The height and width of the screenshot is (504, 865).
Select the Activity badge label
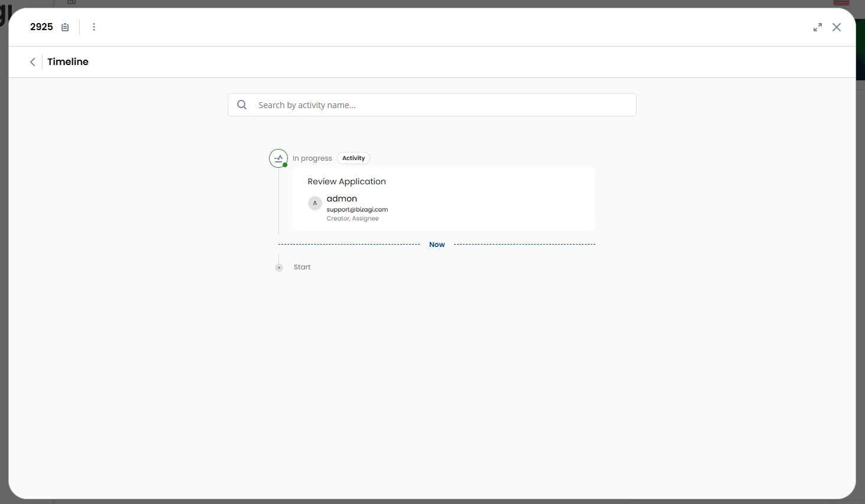point(354,158)
